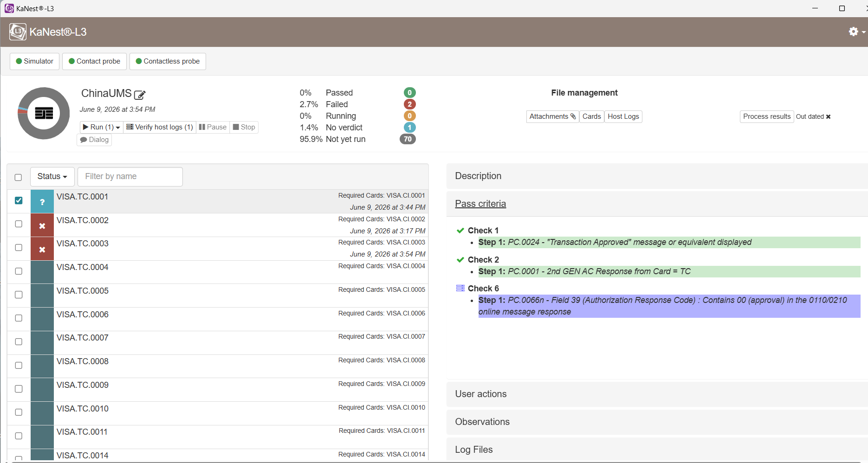Check the VISA.TC.0007 checkbox
The width and height of the screenshot is (868, 463).
click(x=19, y=341)
